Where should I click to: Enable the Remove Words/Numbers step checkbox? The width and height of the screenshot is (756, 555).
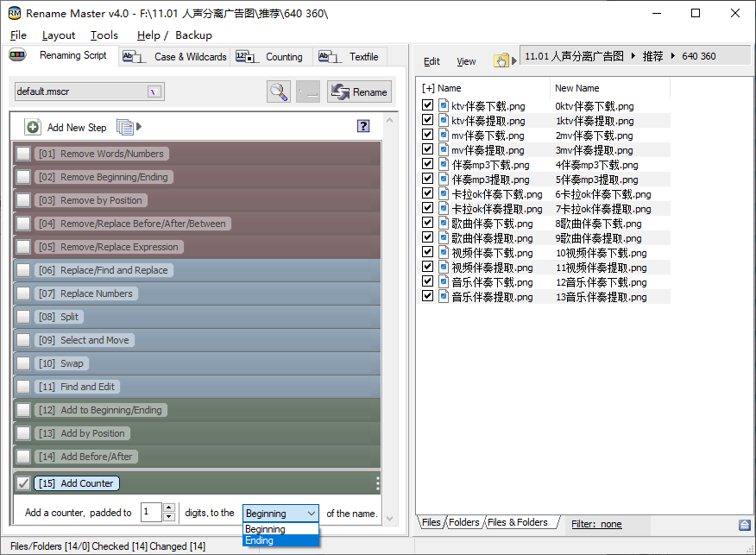point(23,154)
